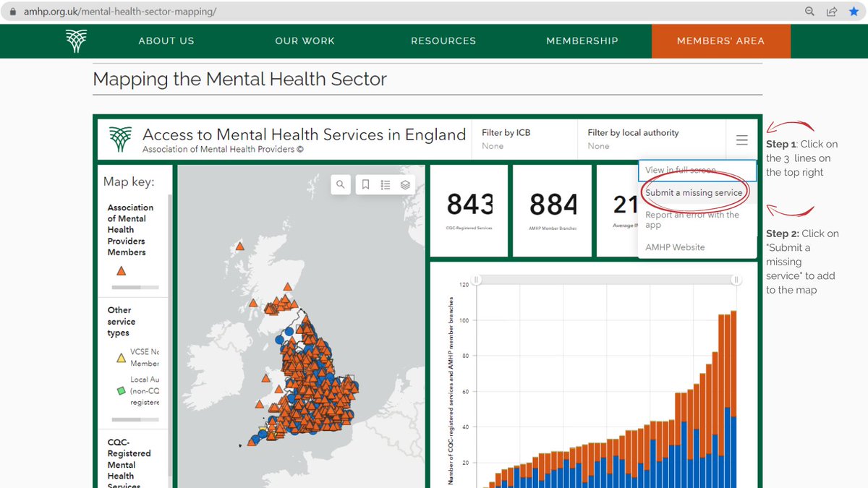This screenshot has height=488, width=868.
Task: Click the Map key heading
Action: click(x=129, y=181)
